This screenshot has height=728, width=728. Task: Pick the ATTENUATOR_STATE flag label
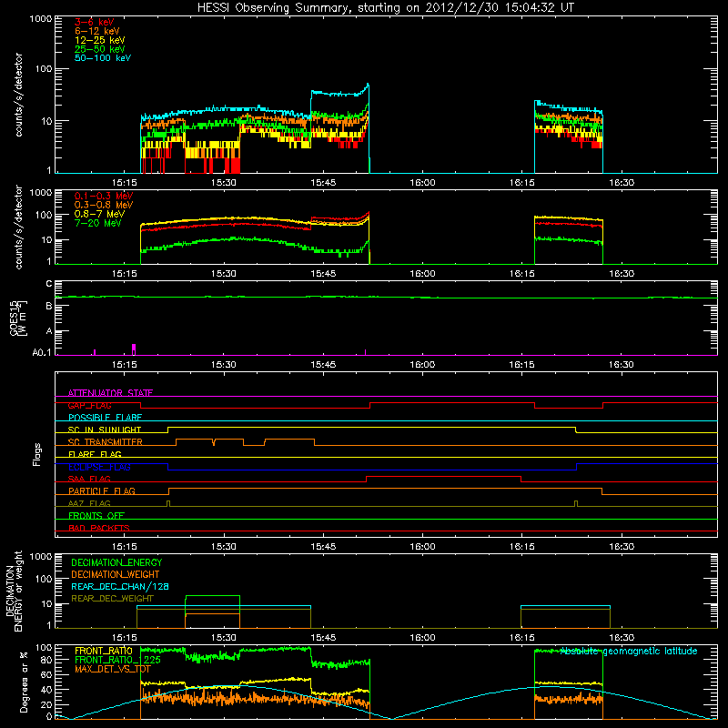coord(110,393)
